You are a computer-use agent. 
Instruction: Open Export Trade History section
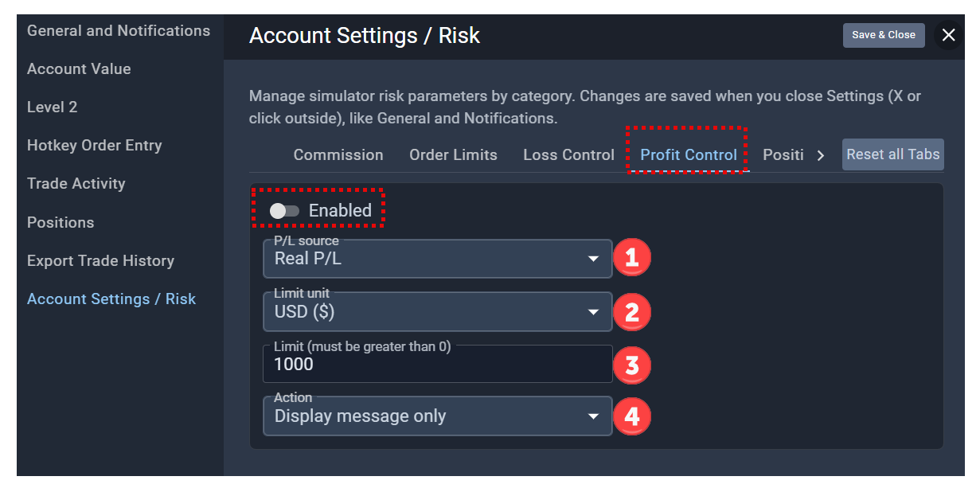[100, 260]
